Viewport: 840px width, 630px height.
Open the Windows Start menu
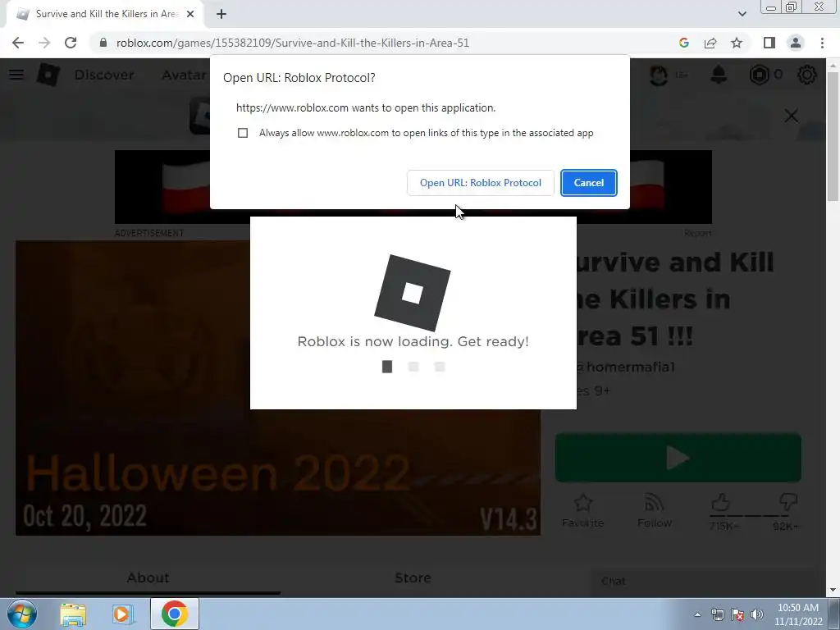[x=22, y=614]
